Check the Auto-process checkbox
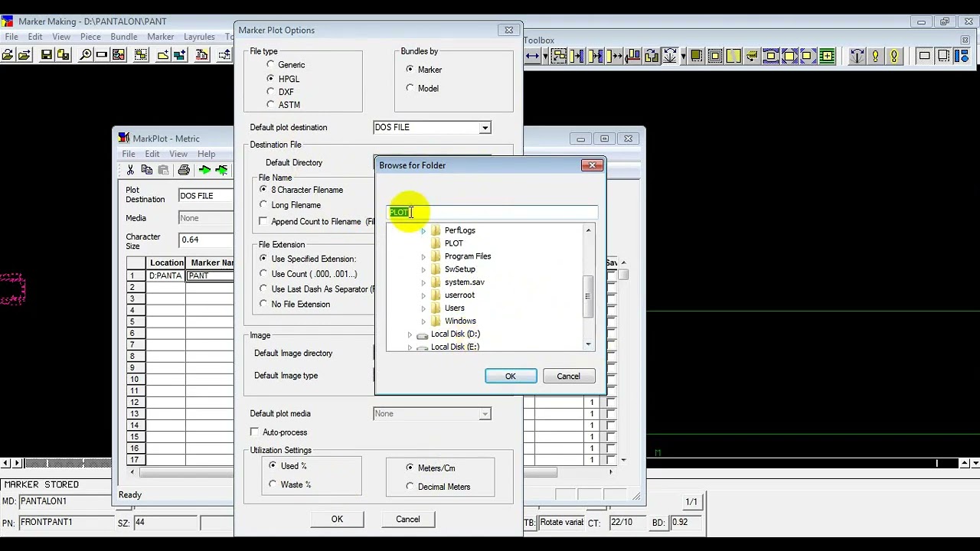980x551 pixels. point(254,432)
